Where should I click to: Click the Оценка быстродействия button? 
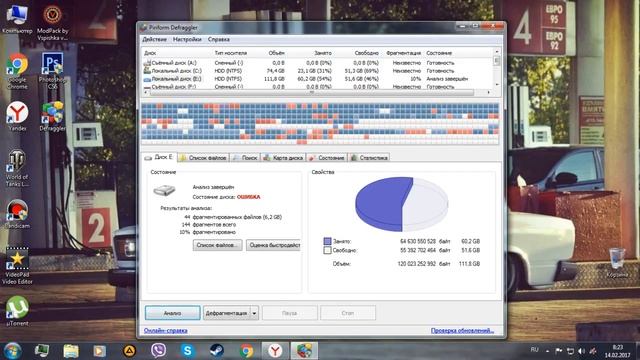click(x=273, y=245)
